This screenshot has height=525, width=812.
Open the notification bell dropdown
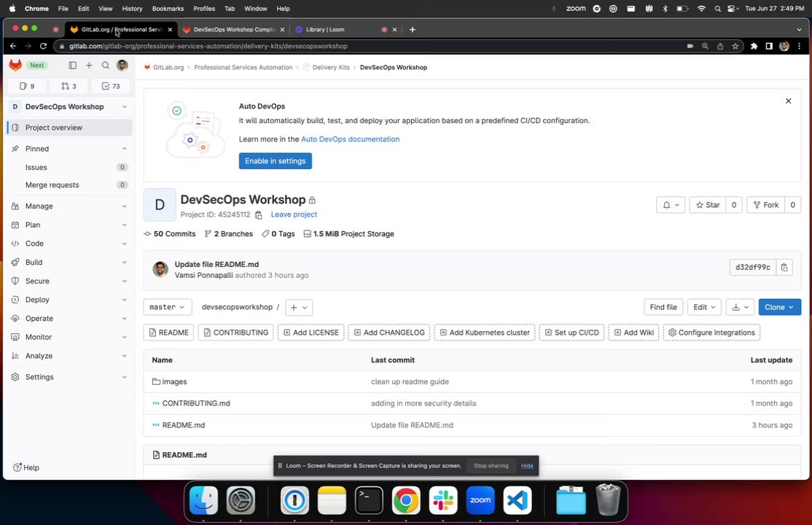tap(671, 205)
